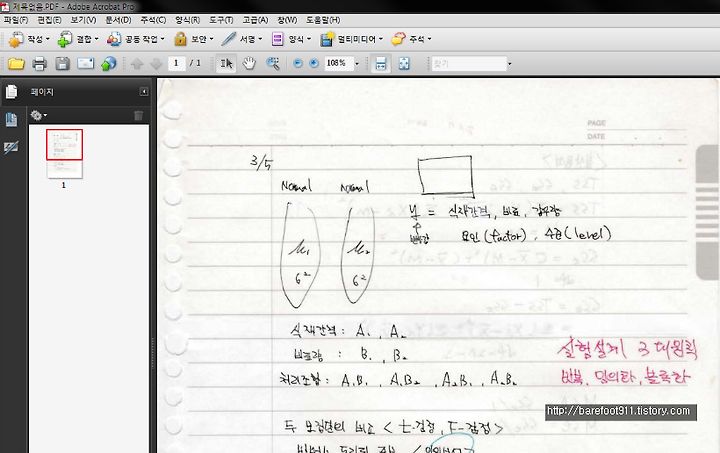This screenshot has width=720, height=453.
Task: Open the zoom percentage dropdown arrow
Action: click(x=357, y=64)
